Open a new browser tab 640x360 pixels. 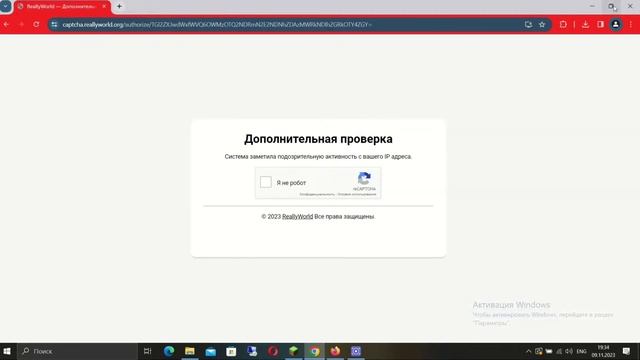click(x=119, y=6)
